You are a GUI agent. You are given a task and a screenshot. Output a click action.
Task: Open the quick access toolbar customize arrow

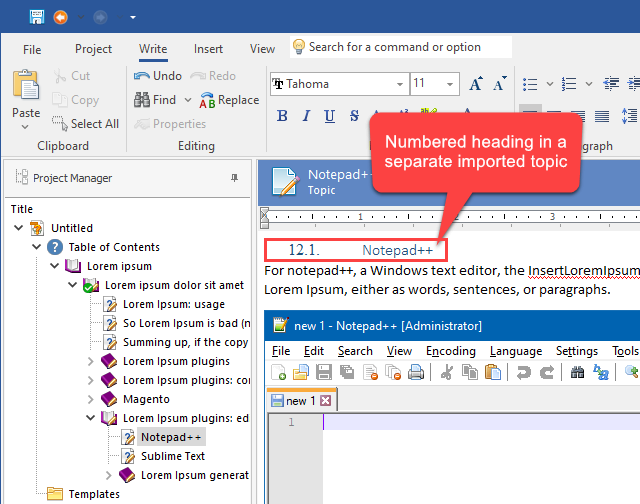coord(133,18)
